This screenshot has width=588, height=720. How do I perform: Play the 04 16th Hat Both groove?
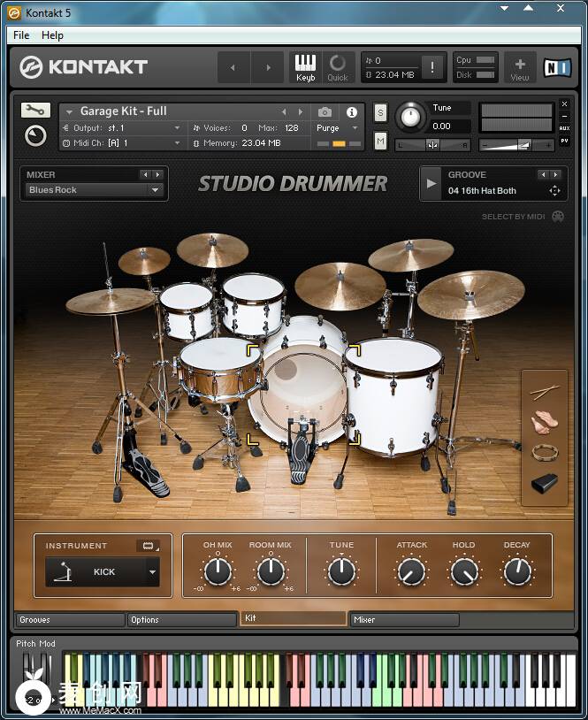pyautogui.click(x=431, y=183)
